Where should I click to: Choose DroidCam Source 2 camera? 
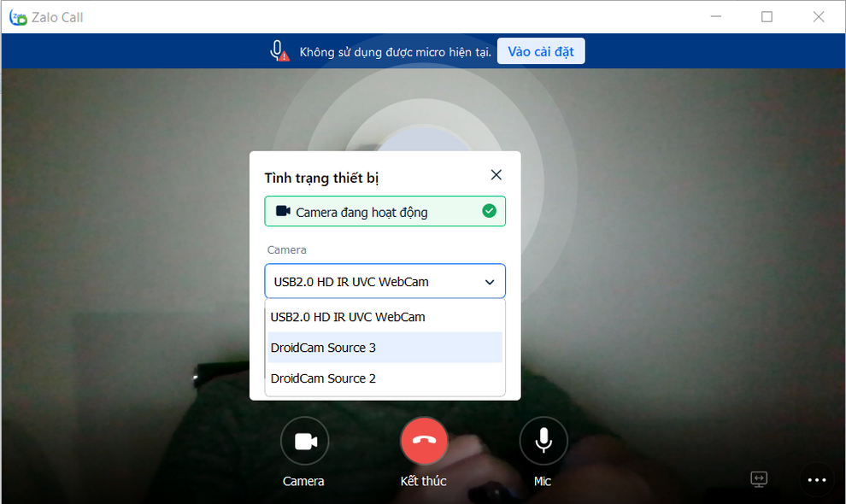point(385,378)
